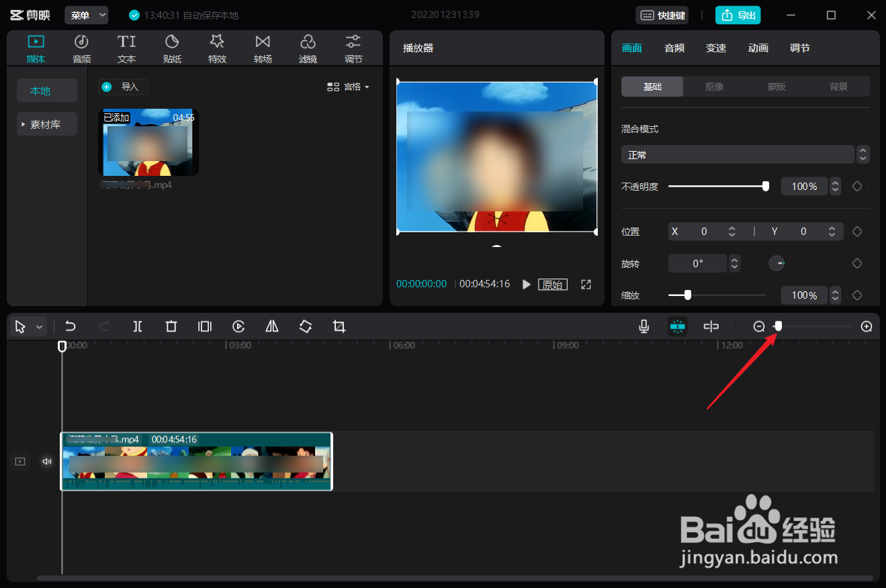Click the rotation 0° value field

[x=698, y=263]
